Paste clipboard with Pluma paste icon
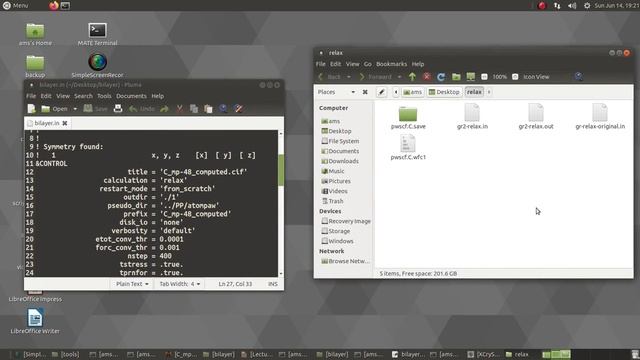The height and width of the screenshot is (360, 640). point(208,109)
